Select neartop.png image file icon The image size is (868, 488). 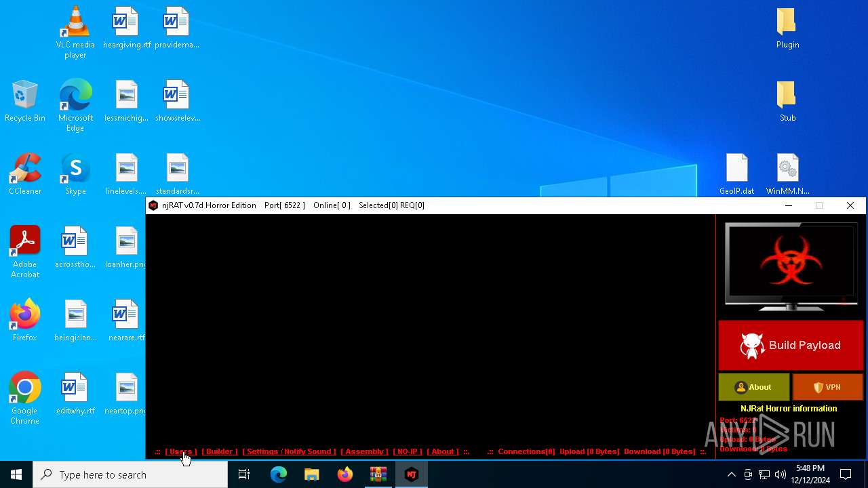pos(126,394)
